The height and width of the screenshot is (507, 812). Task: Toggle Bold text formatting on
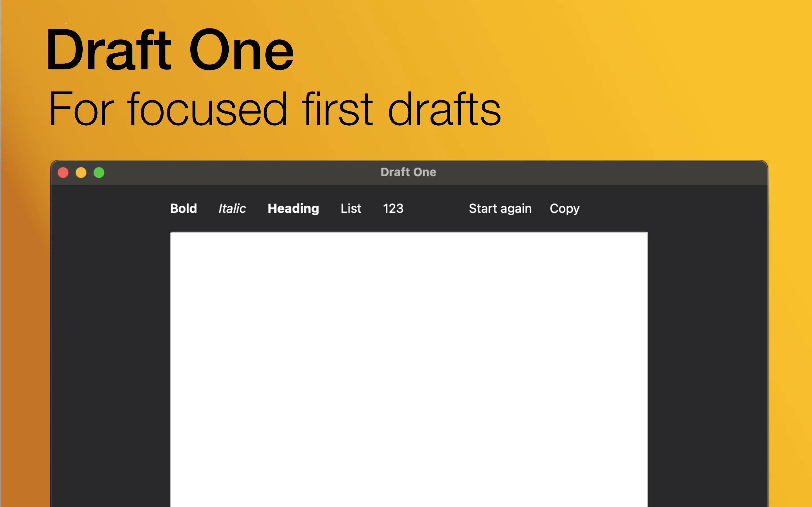pos(184,208)
